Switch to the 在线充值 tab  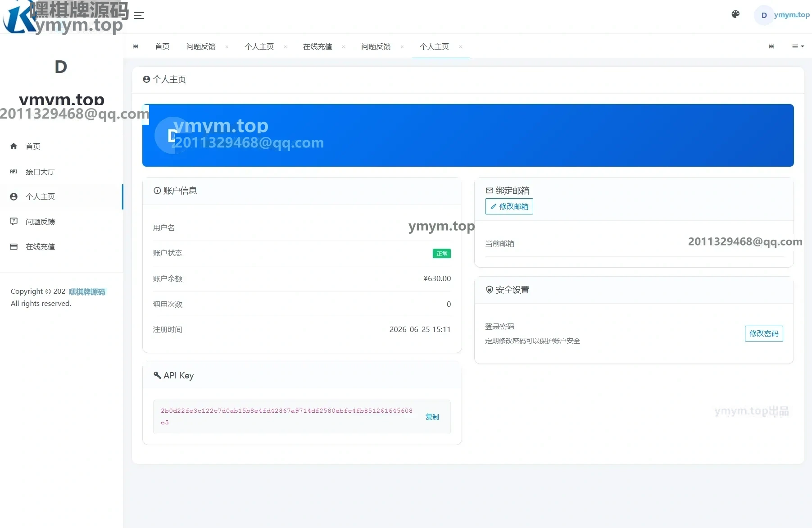[x=318, y=46]
